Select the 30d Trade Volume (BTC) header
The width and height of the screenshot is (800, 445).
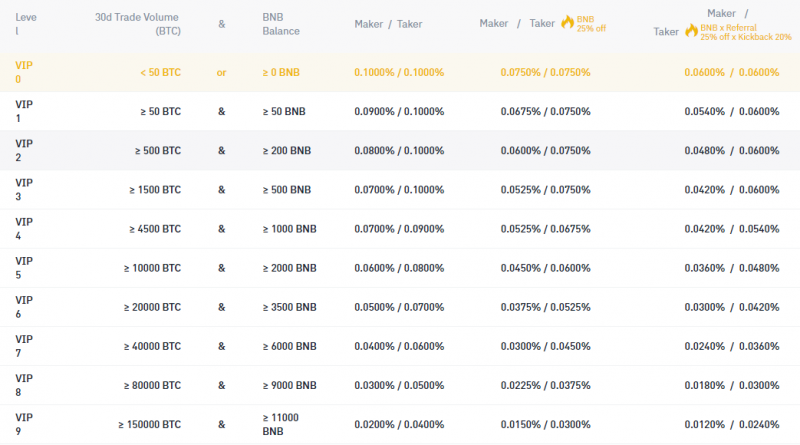coord(138,24)
